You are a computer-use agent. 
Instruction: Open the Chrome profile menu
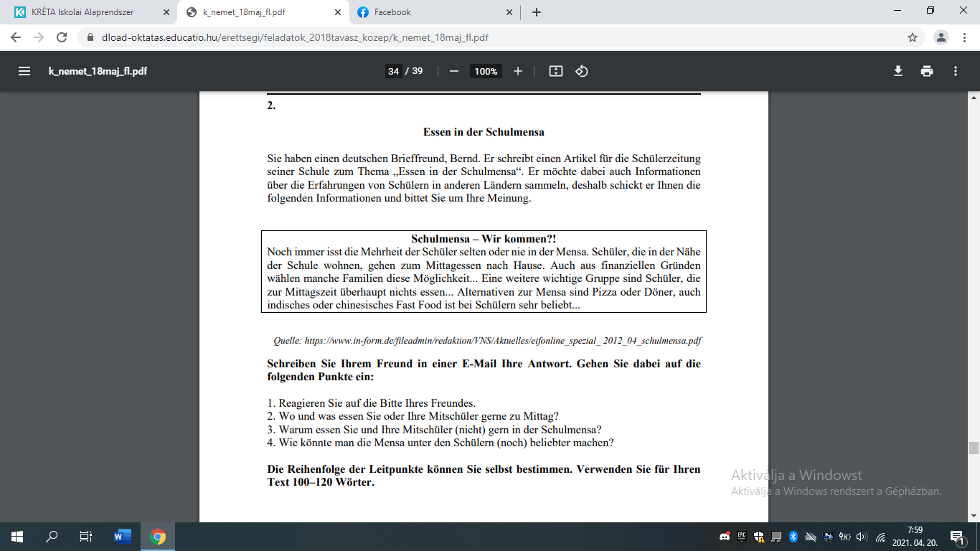click(941, 37)
